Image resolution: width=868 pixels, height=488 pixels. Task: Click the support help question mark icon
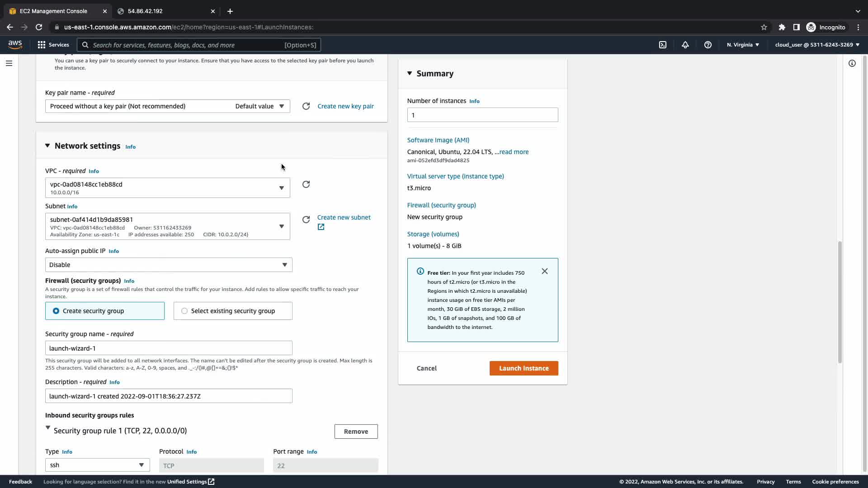[x=708, y=45]
